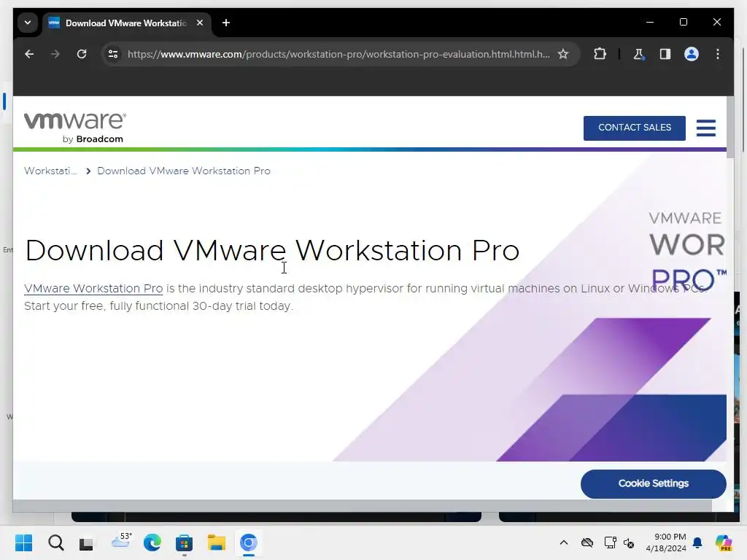Open the network display tray icon
The image size is (747, 560).
(611, 542)
